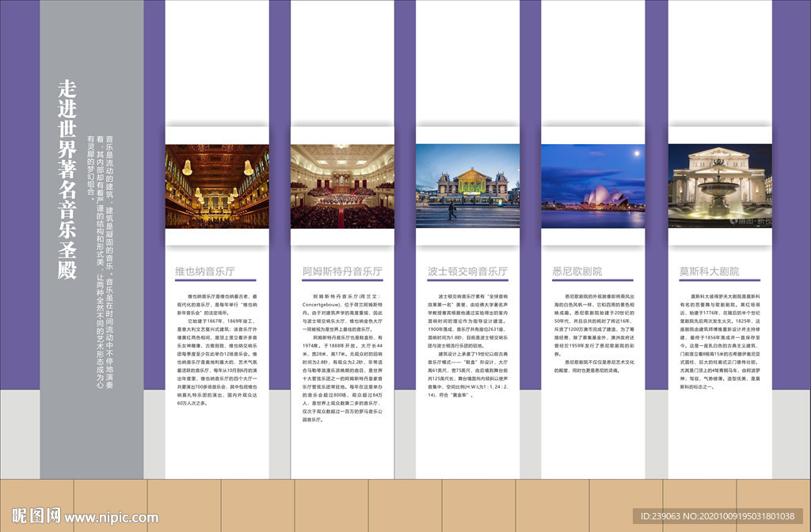Click the body paragraph under 阿姆斯特丹音乐厅
The image size is (811, 532).
342,358
